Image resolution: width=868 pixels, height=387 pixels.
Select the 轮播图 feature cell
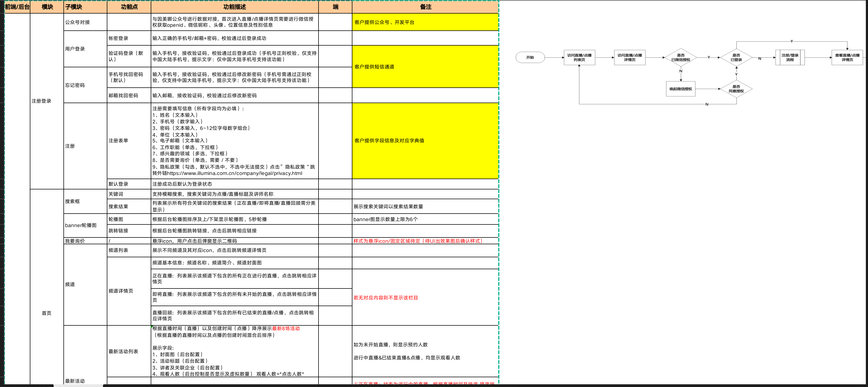(129, 219)
